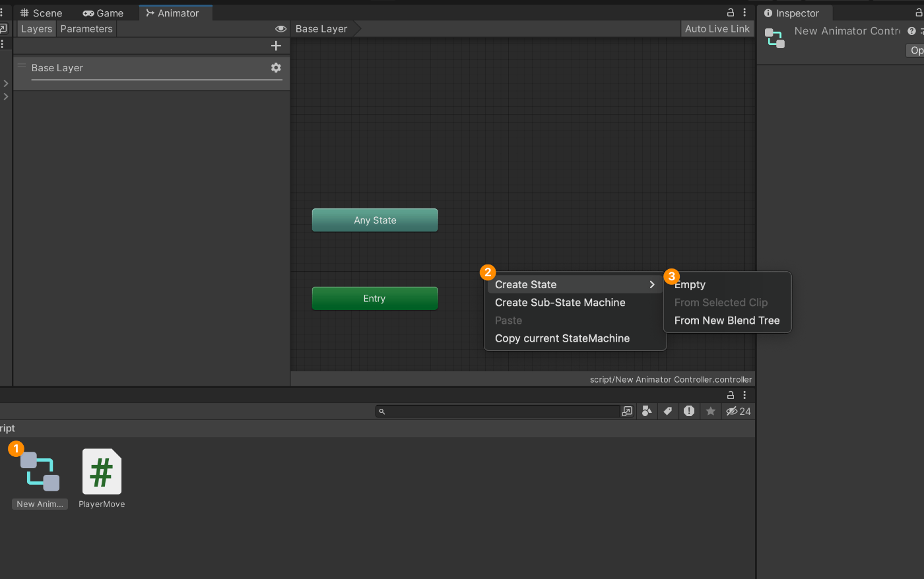Select the Base Layer row in layers list
This screenshot has width=924, height=579.
[151, 73]
